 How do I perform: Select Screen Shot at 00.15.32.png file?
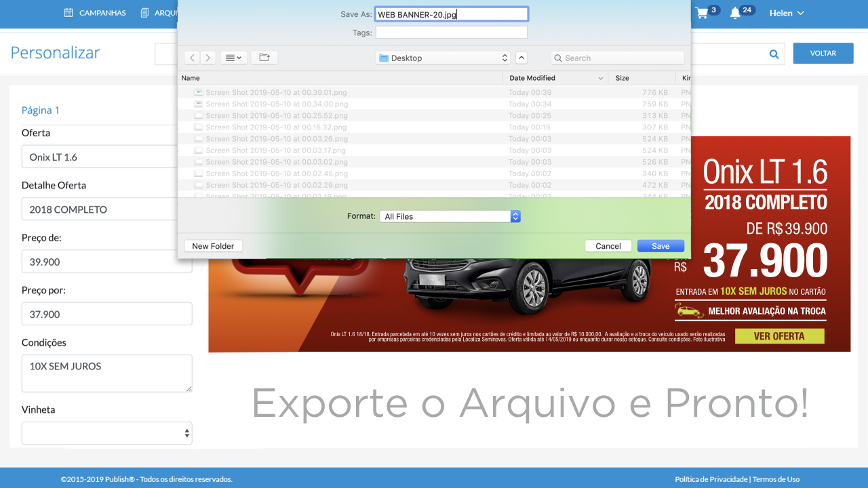click(434, 127)
